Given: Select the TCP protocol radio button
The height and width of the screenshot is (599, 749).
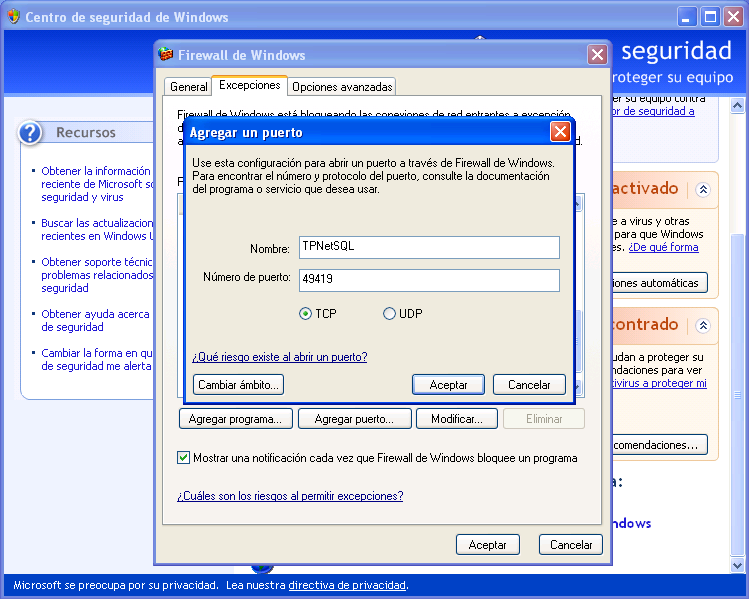Looking at the screenshot, I should (x=305, y=314).
